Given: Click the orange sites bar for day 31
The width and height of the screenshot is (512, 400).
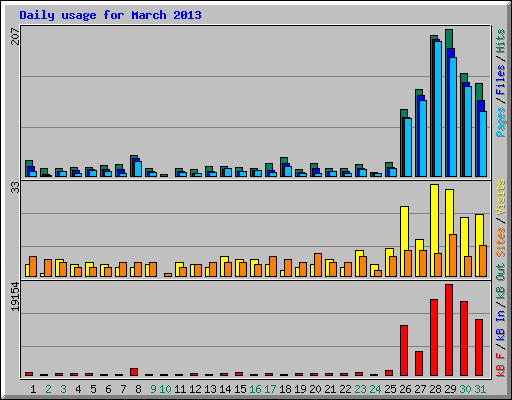Looking at the screenshot, I should coord(483,261).
